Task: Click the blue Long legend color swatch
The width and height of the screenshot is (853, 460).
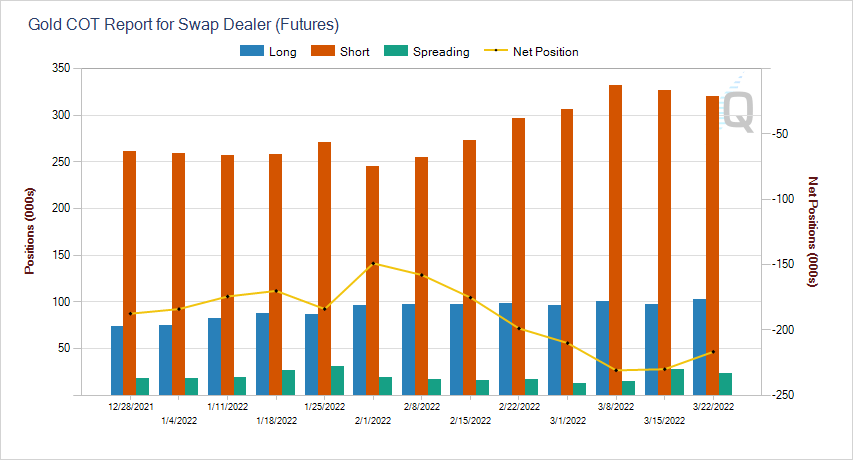Action: (250, 52)
